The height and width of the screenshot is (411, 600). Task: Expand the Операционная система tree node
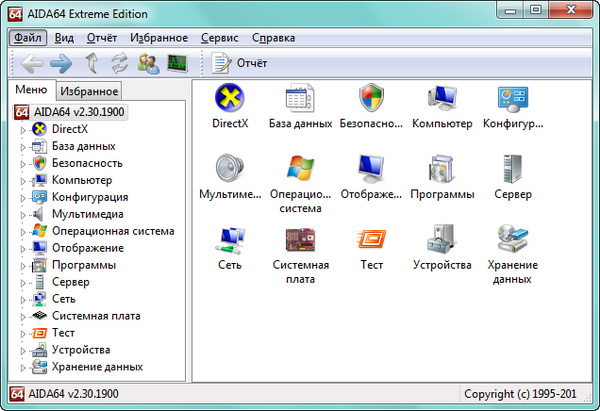click(22, 231)
